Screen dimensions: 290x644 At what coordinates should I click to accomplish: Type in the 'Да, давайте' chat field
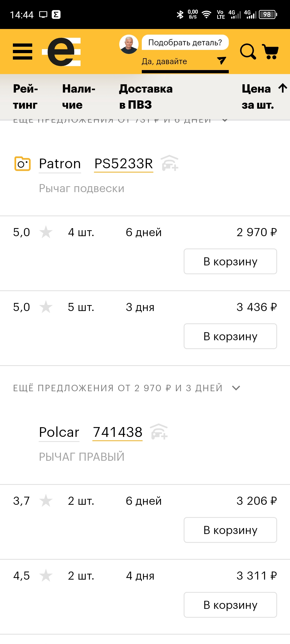click(177, 61)
